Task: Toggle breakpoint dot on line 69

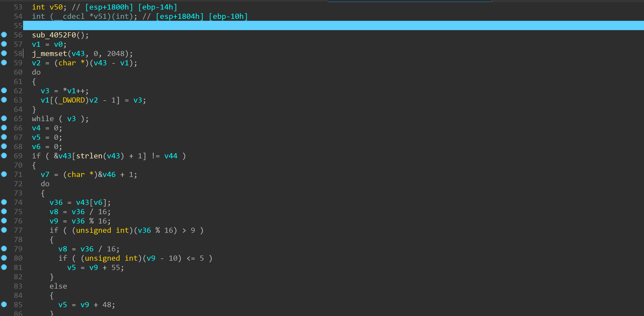Action: click(x=4, y=155)
